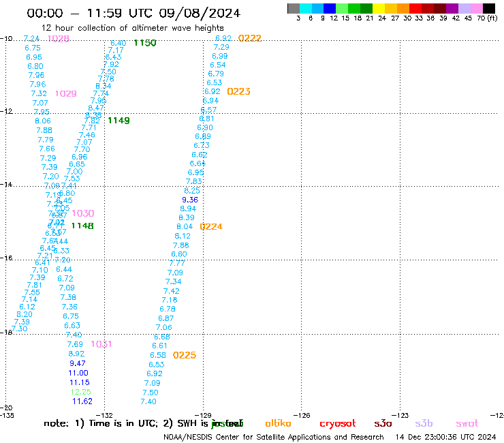The image size is (504, 443).
Task: Click the wave height value 7.06
Action: [164, 327]
